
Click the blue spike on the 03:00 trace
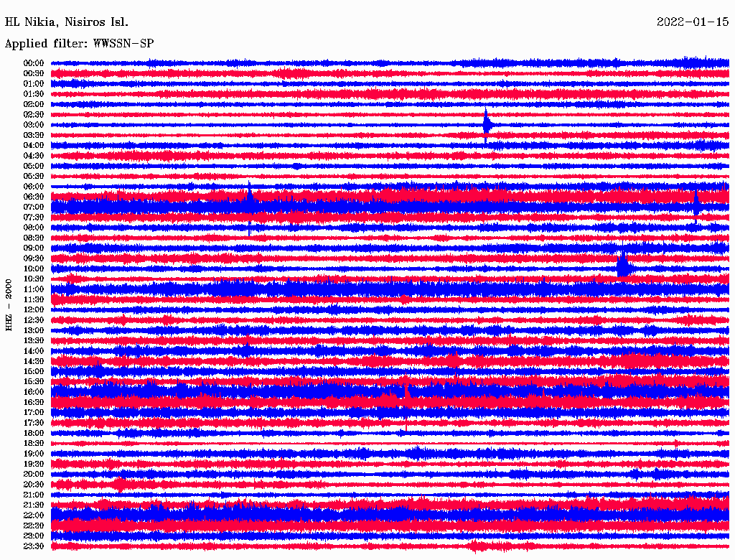487,123
